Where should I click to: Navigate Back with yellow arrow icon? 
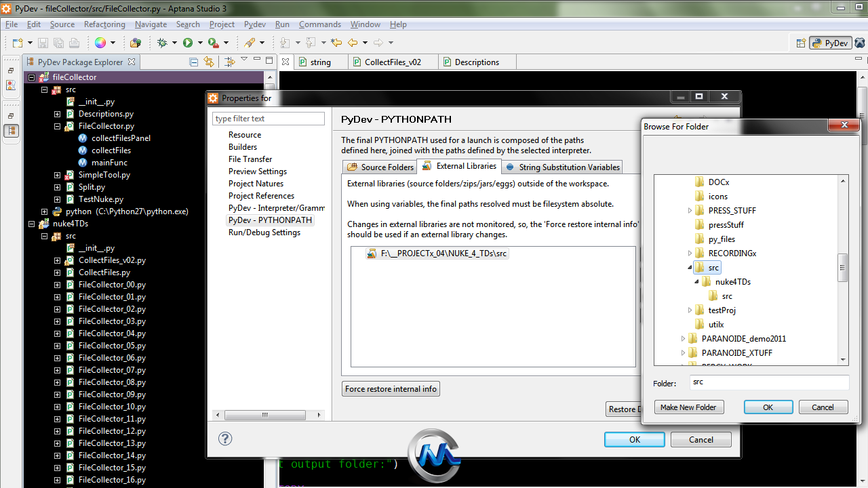[x=353, y=43]
